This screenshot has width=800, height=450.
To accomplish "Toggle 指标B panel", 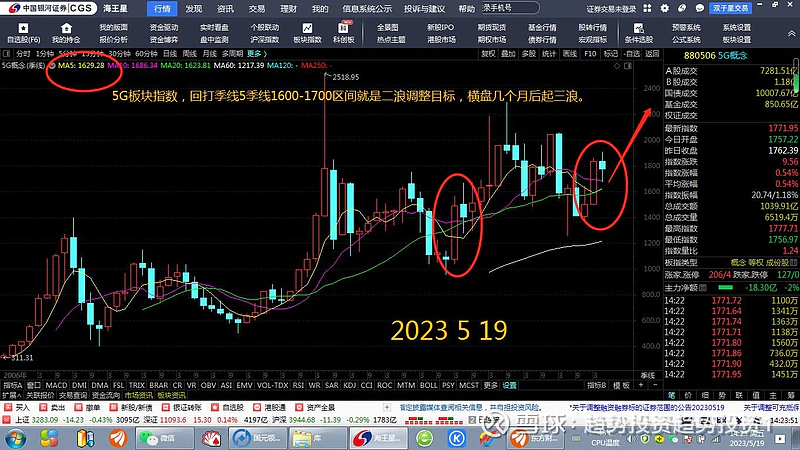I will pos(596,385).
